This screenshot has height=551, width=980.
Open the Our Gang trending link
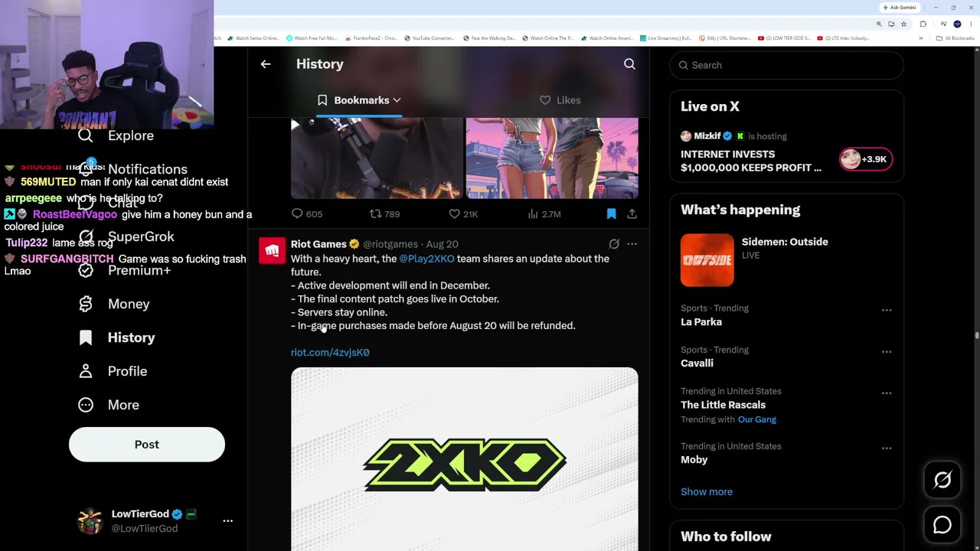(757, 419)
